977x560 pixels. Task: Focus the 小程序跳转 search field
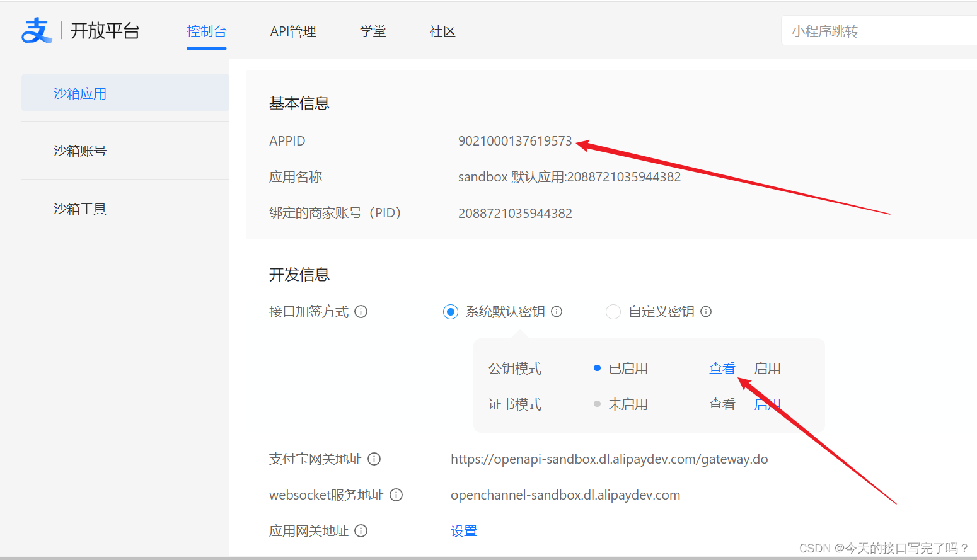click(x=879, y=31)
